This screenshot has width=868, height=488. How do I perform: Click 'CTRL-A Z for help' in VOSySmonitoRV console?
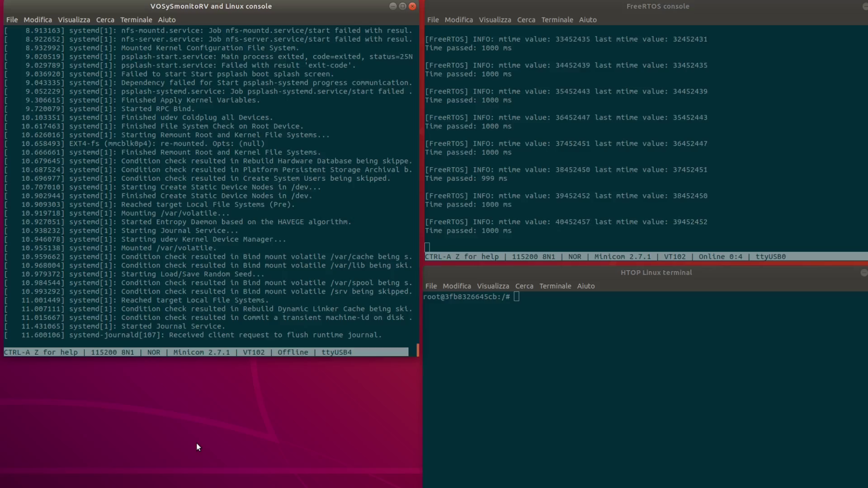click(x=41, y=352)
